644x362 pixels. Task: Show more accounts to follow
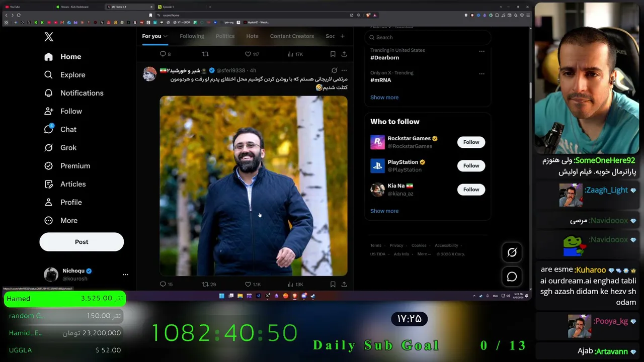384,211
